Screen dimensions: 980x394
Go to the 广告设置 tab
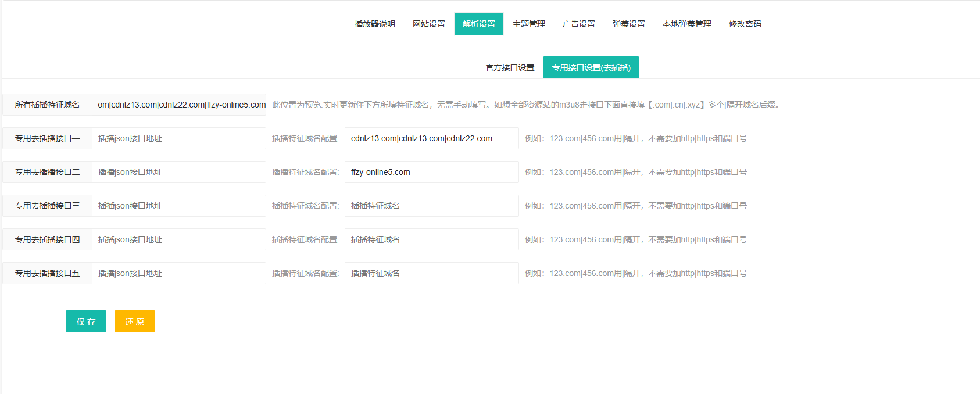pyautogui.click(x=579, y=24)
